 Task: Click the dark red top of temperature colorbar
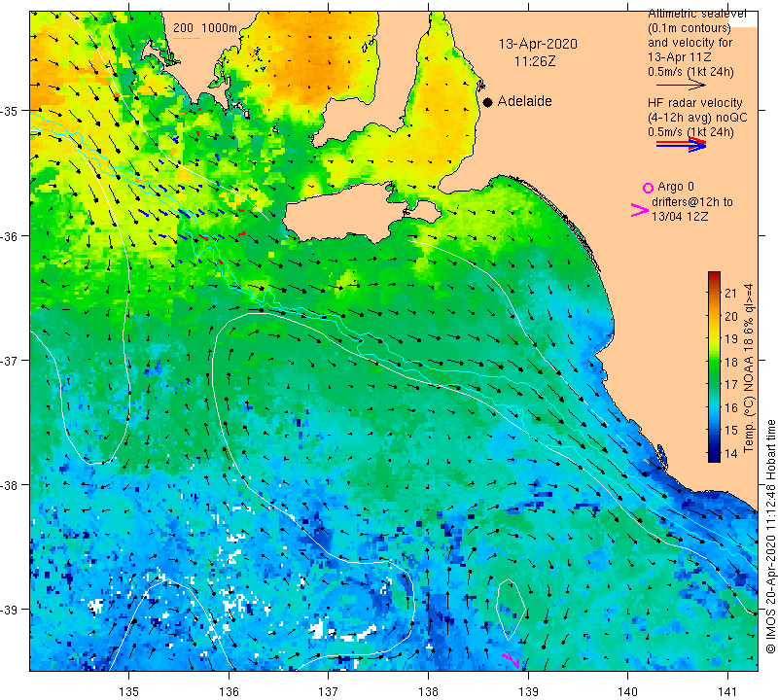coord(714,276)
